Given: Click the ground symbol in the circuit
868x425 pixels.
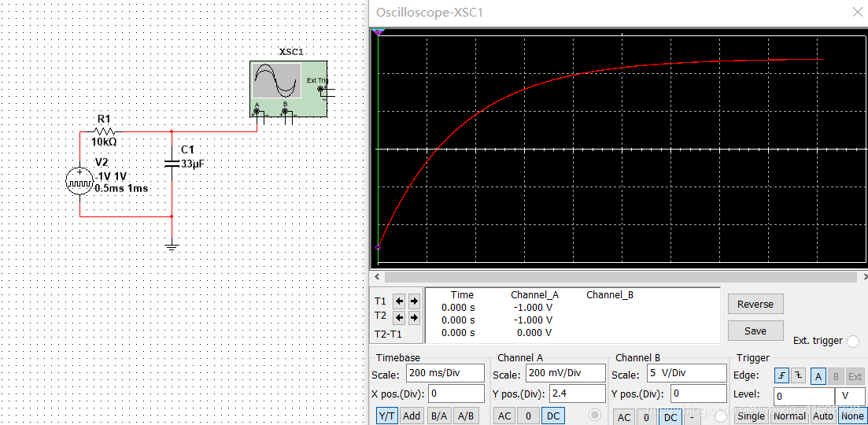Looking at the screenshot, I should pos(172,247).
